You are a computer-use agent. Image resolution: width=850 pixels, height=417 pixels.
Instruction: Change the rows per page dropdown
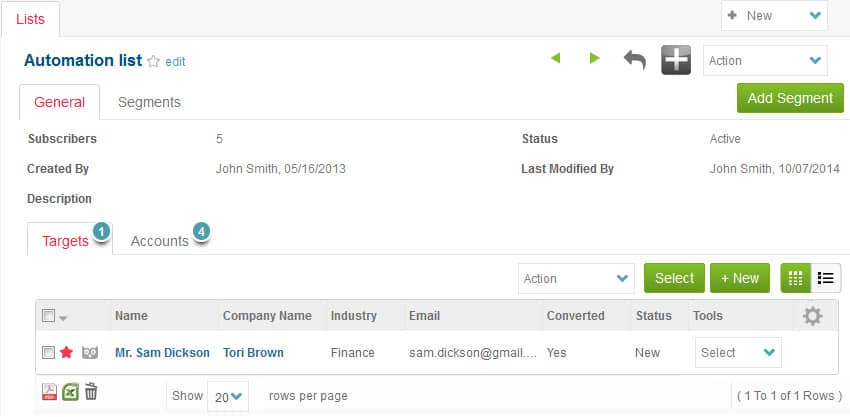[227, 396]
